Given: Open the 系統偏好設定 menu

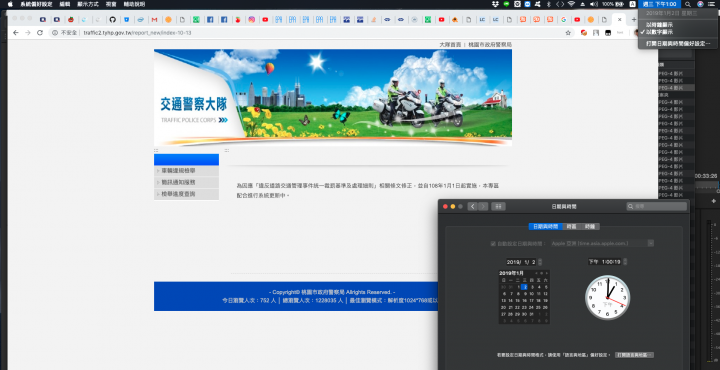Looking at the screenshot, I should click(36, 4).
